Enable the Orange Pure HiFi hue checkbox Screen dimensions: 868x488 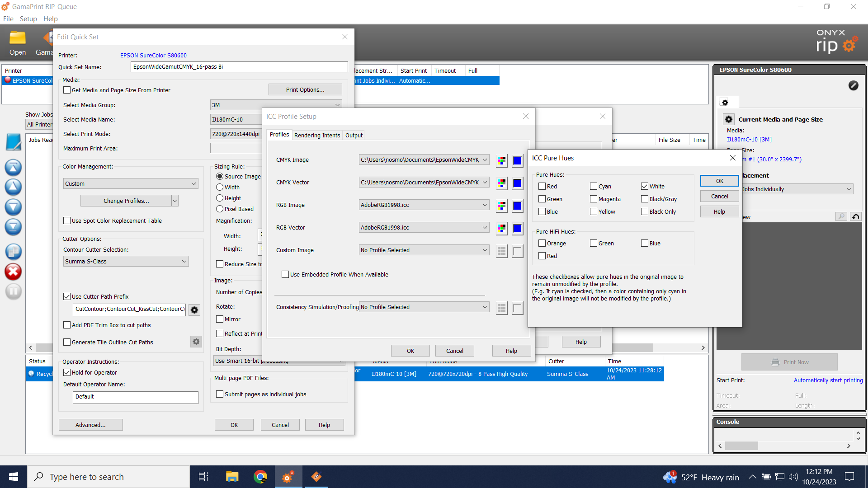click(x=542, y=243)
